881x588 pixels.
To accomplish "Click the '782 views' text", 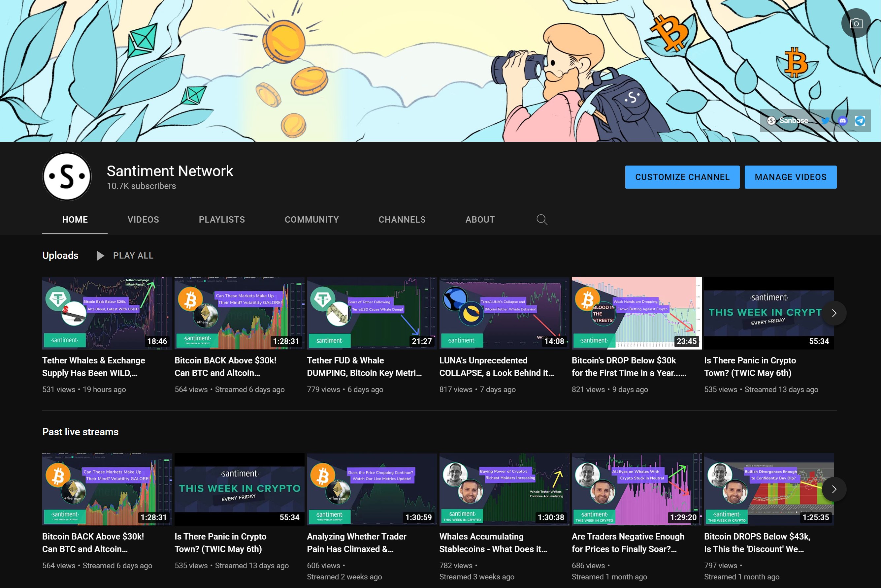I will (456, 566).
